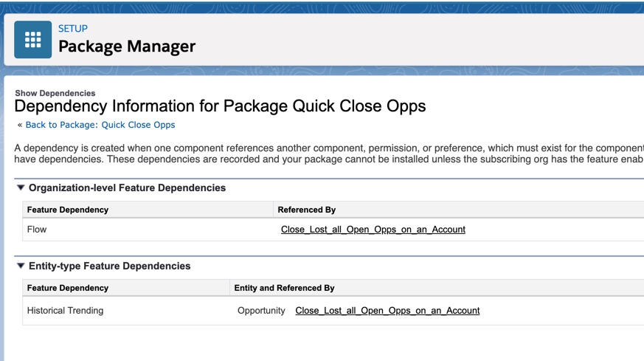
Task: Click Feature Dependency header above Flow
Action: pyautogui.click(x=68, y=210)
